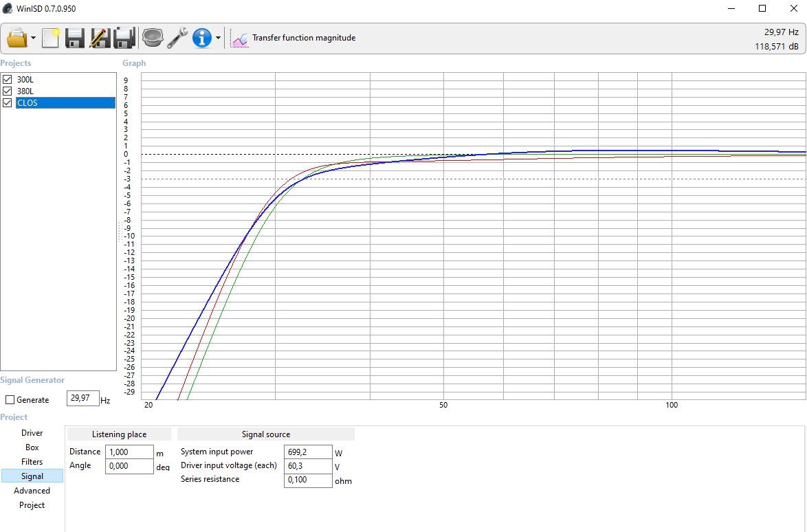Select the CLOS project row
This screenshot has height=532, width=807.
(65, 102)
